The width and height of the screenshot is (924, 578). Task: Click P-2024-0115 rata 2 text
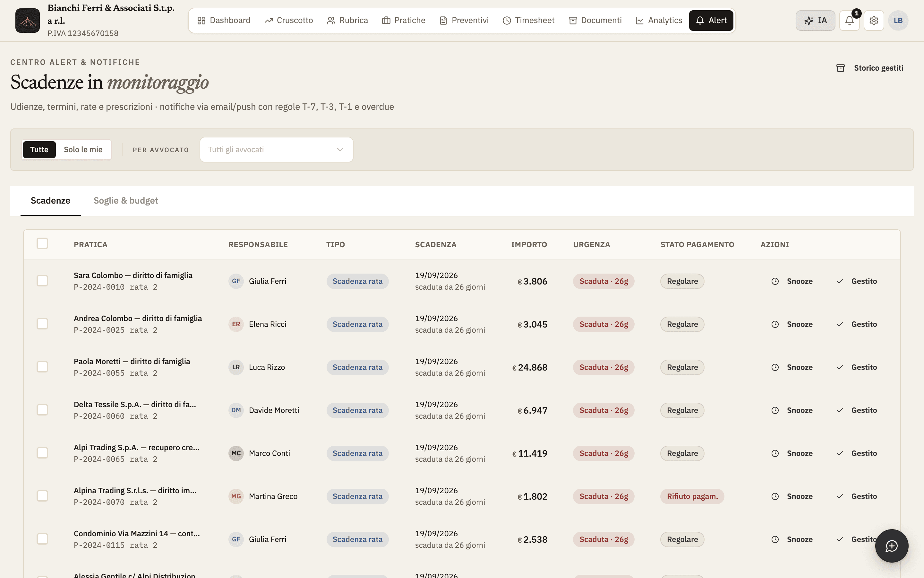pyautogui.click(x=115, y=546)
